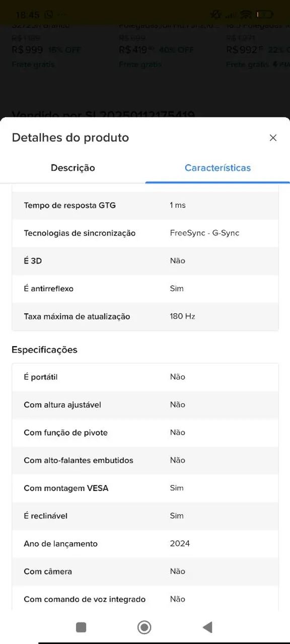Close the Detalhes do produto sheet
Viewport: 290px width, 644px height.
[x=273, y=137]
